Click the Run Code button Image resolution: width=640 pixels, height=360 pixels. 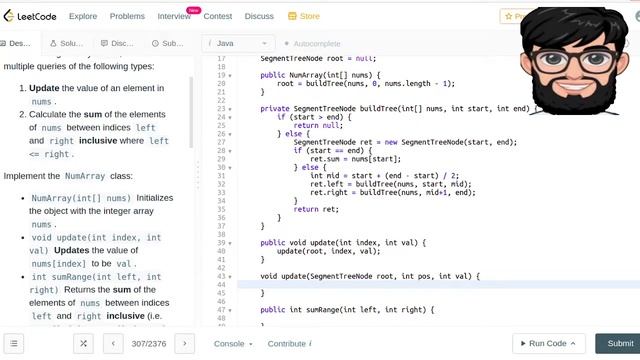(x=549, y=344)
